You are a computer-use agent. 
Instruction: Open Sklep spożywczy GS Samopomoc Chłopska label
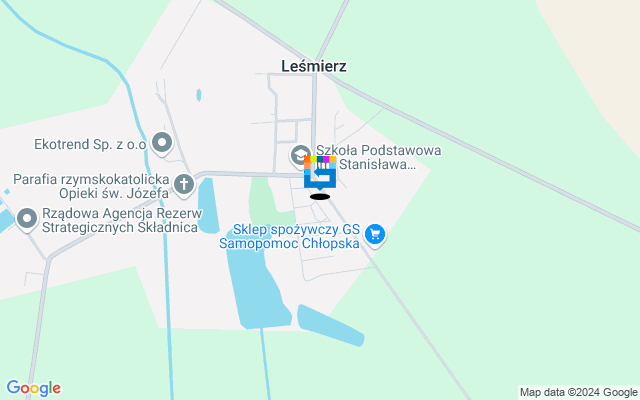(x=289, y=236)
